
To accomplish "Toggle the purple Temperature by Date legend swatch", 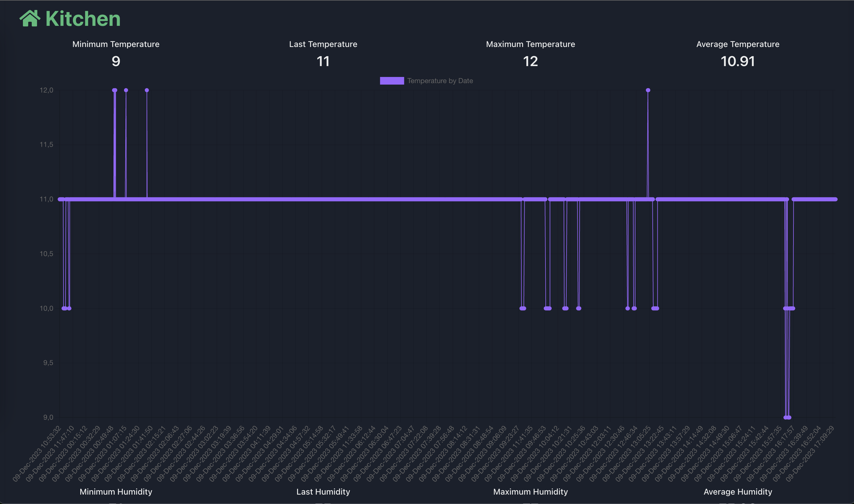I will (x=392, y=81).
